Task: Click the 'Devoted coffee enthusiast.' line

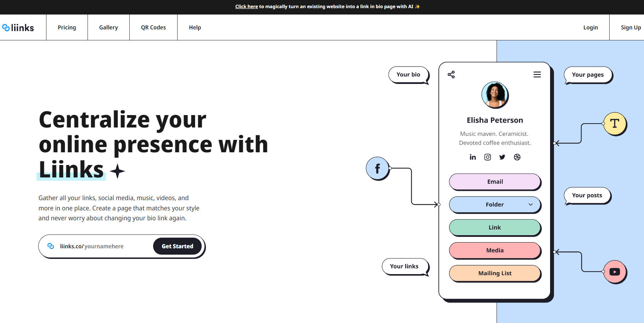Action: point(495,143)
